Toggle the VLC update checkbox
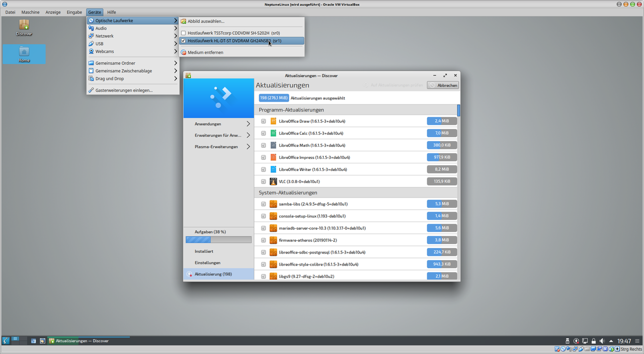Viewport: 644px width, 354px height. 263,182
